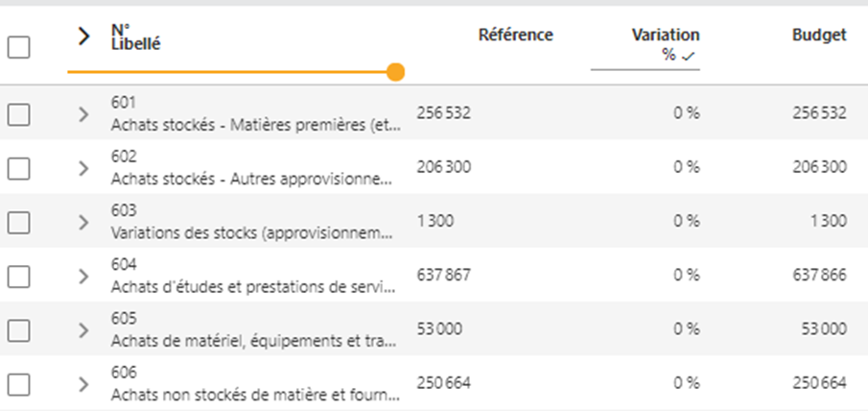Select checkbox of account 604 row
Image resolution: width=868 pixels, height=411 pixels.
pos(19,277)
